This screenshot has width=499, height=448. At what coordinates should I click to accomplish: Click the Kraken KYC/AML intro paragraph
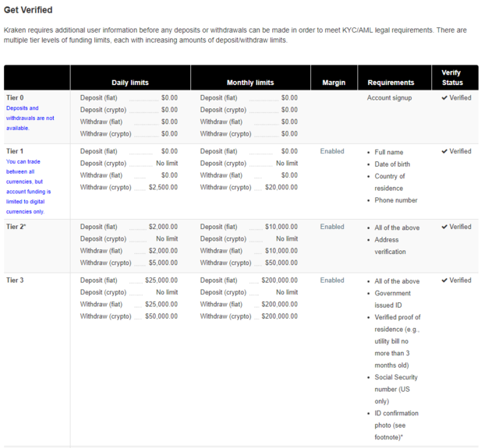pos(235,35)
